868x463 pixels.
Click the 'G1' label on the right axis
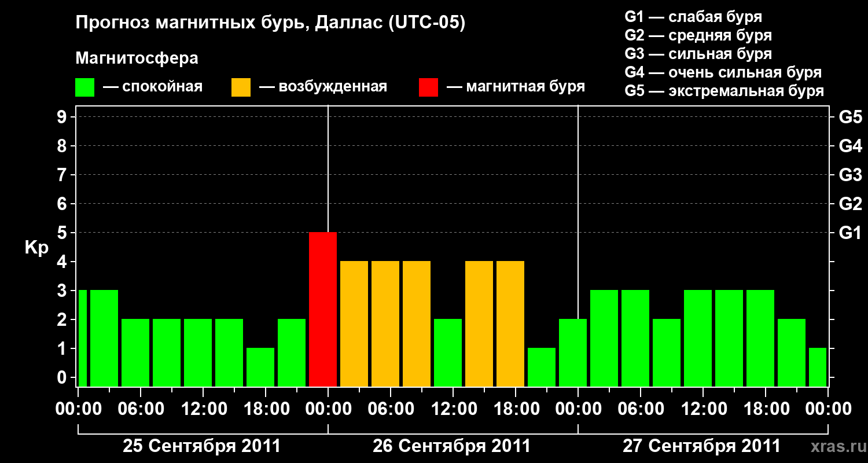coord(850,233)
